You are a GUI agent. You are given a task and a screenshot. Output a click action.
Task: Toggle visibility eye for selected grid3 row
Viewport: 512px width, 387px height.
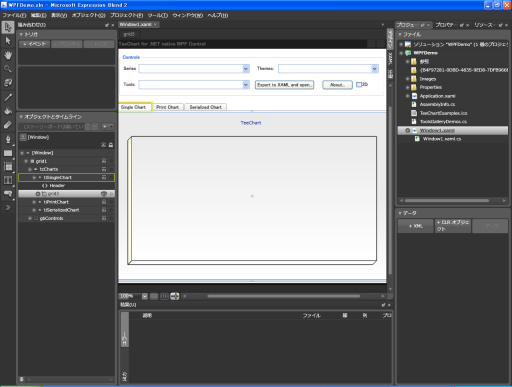click(x=104, y=194)
